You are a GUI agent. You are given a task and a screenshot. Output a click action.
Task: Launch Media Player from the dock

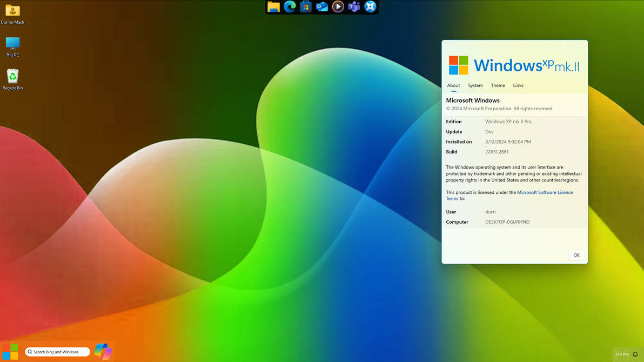pyautogui.click(x=338, y=6)
